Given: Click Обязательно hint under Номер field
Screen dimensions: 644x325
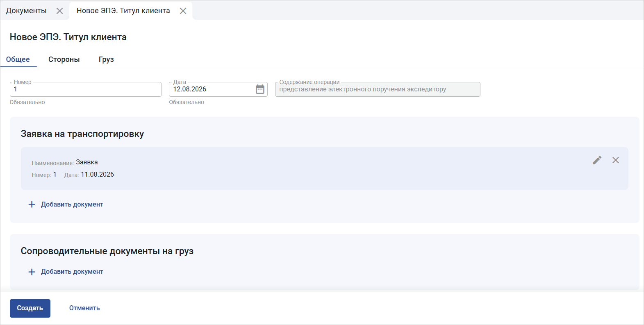Looking at the screenshot, I should (27, 102).
